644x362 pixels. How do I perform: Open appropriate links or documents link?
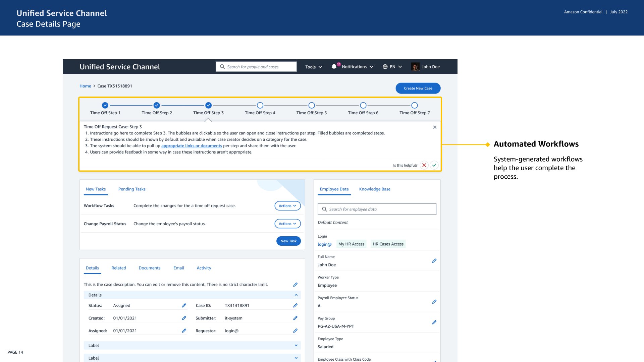point(192,146)
